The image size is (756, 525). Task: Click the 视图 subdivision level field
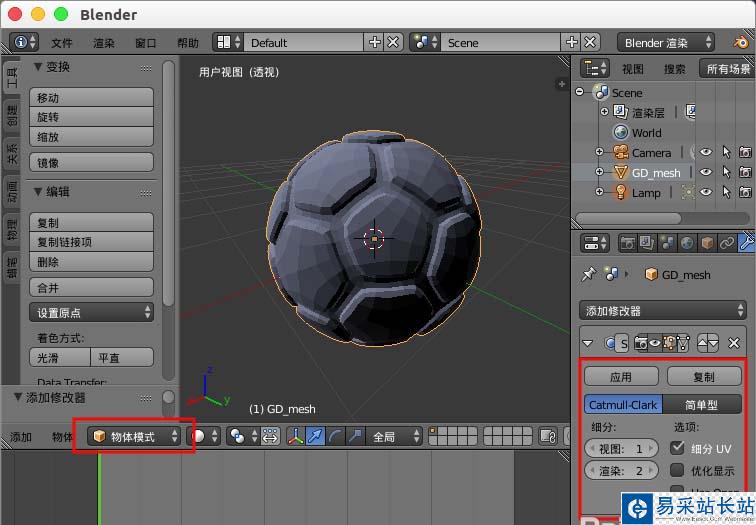click(621, 449)
